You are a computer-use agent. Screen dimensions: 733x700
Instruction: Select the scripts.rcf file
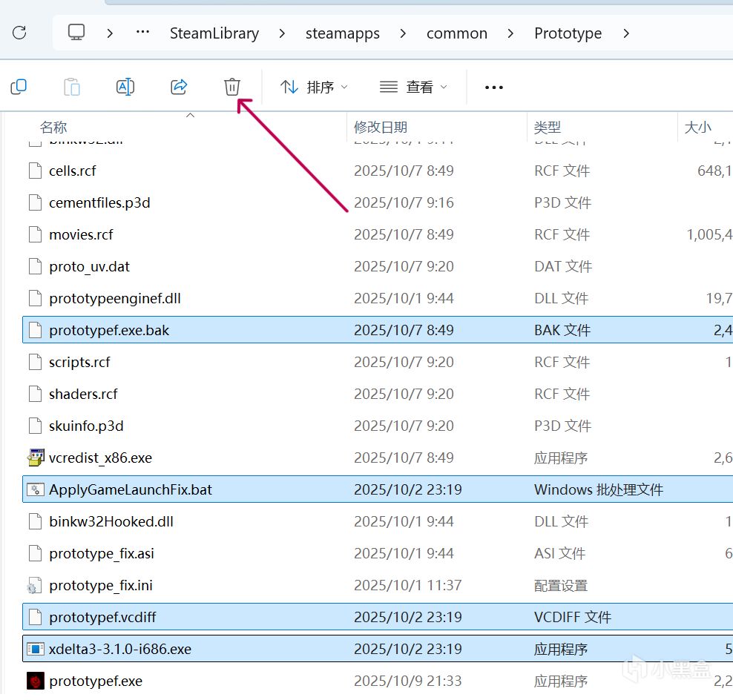378,362
